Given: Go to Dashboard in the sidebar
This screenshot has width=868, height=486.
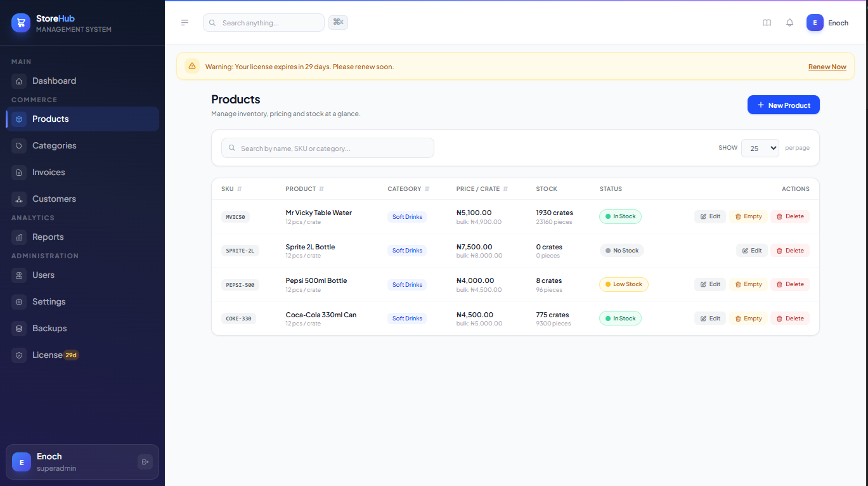Looking at the screenshot, I should (x=82, y=81).
